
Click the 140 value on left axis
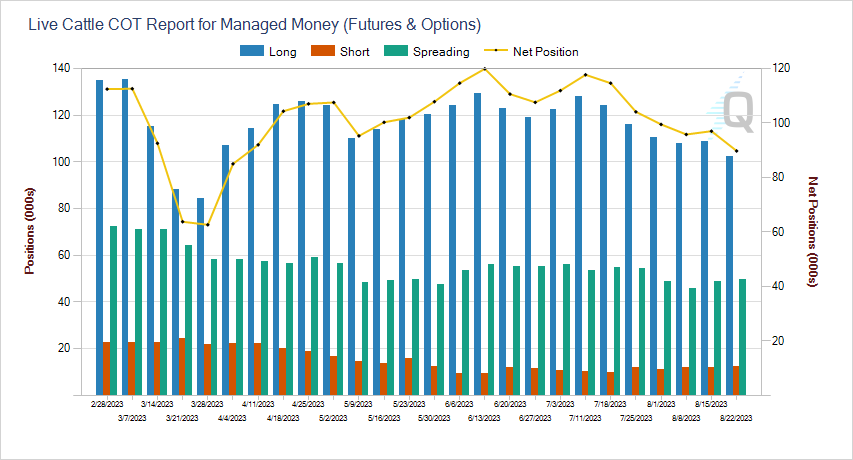61,68
